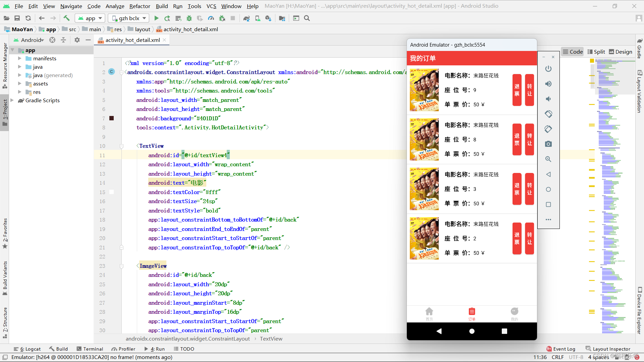The height and width of the screenshot is (362, 644).
Task: Click Event Log in status bar
Action: (560, 349)
